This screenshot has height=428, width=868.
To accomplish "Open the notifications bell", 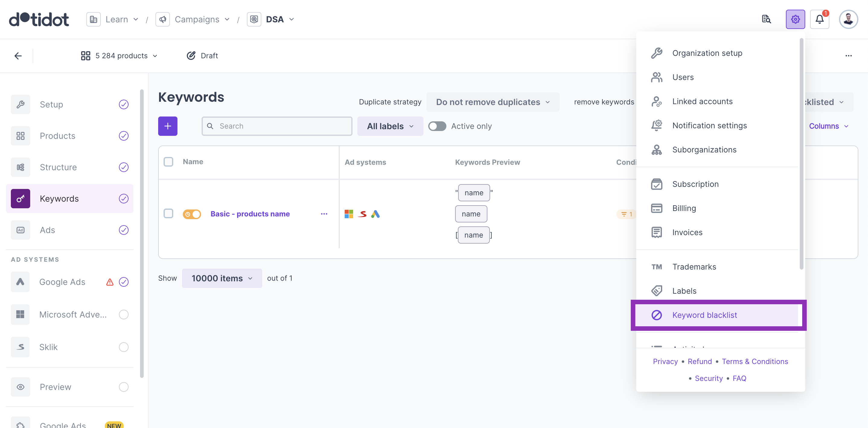I will (x=819, y=19).
